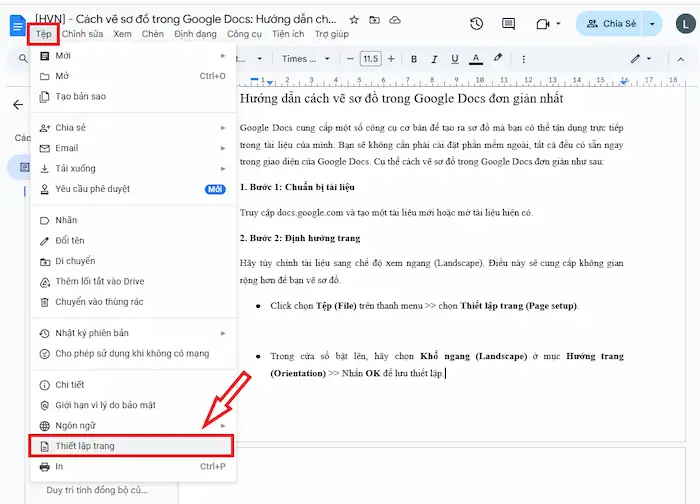Open the Xem menu
Image resolution: width=700 pixels, height=504 pixels.
pyautogui.click(x=122, y=34)
